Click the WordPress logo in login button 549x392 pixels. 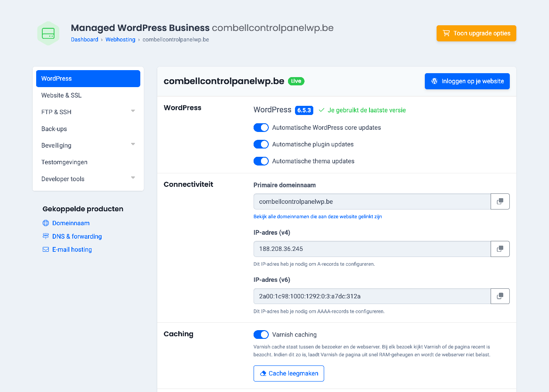pyautogui.click(x=434, y=81)
